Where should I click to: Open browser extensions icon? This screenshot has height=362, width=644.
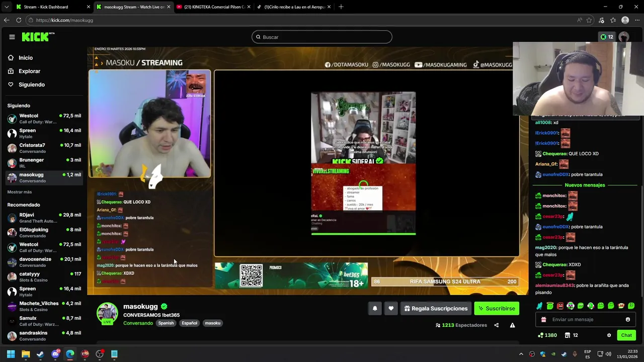(x=601, y=20)
